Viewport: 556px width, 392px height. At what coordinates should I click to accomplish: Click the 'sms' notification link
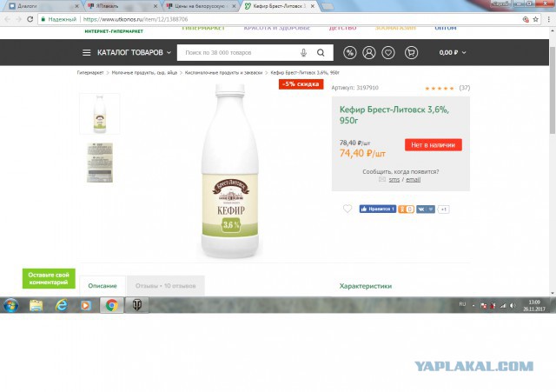(394, 180)
